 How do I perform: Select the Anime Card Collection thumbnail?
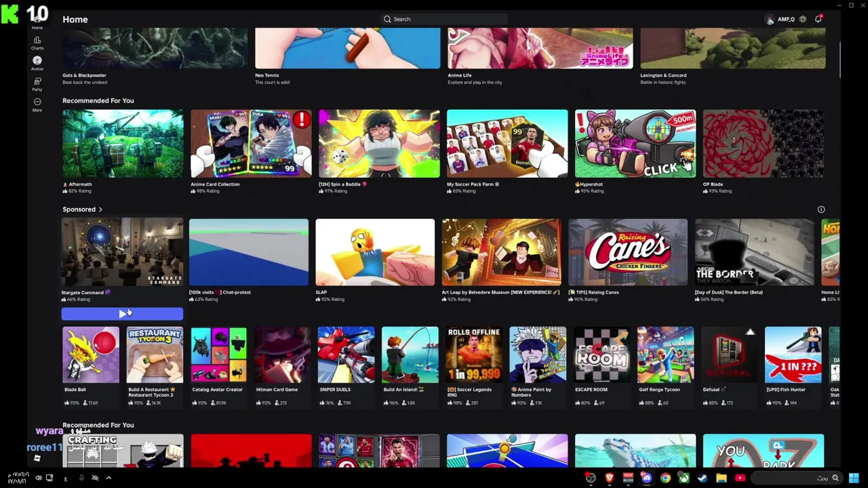[251, 144]
